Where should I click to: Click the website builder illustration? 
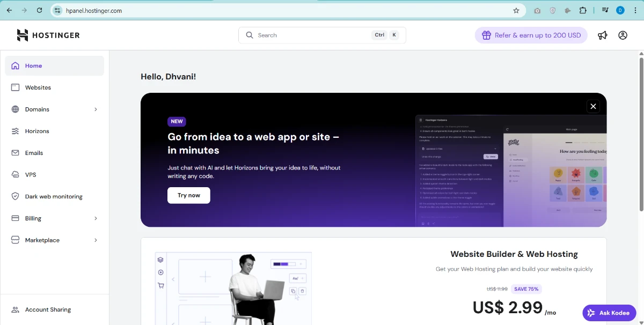click(x=233, y=289)
